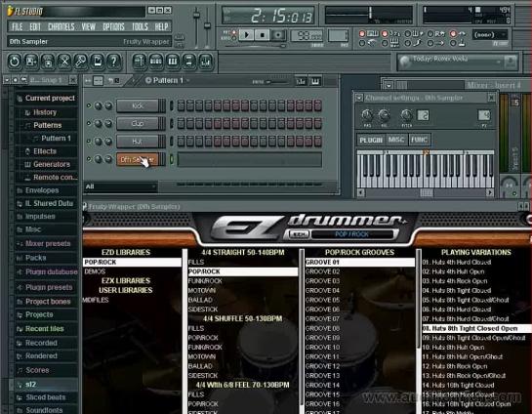This screenshot has height=414, width=532.
Task: Toggle the browser view icon
Action: 189,62
